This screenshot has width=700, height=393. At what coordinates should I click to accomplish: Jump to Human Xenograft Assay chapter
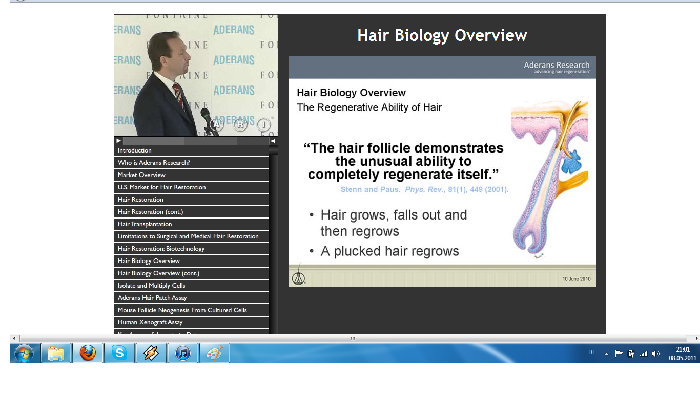tap(192, 322)
